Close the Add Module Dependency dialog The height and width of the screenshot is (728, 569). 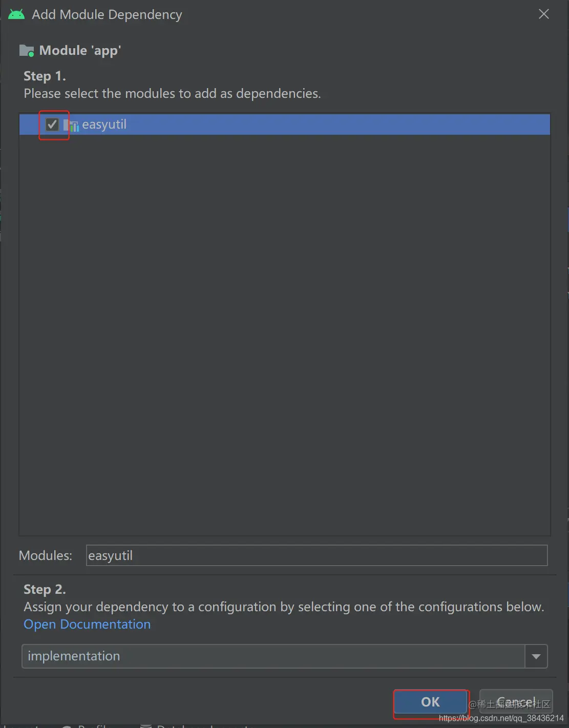click(x=543, y=14)
